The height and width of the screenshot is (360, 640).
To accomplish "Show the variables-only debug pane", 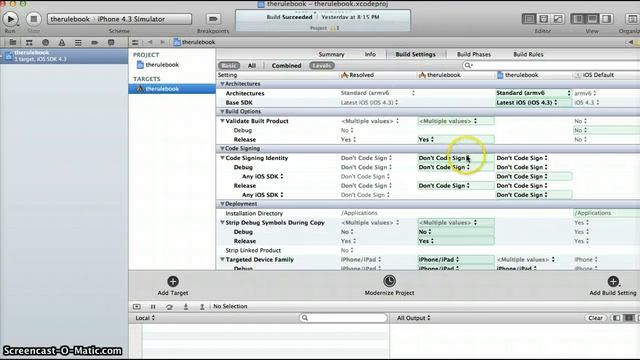I will (616, 318).
